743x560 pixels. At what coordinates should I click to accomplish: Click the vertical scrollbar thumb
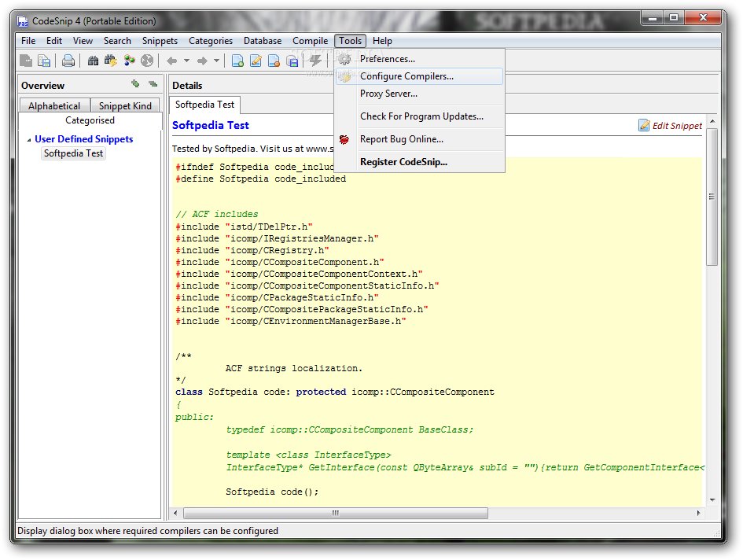click(712, 197)
